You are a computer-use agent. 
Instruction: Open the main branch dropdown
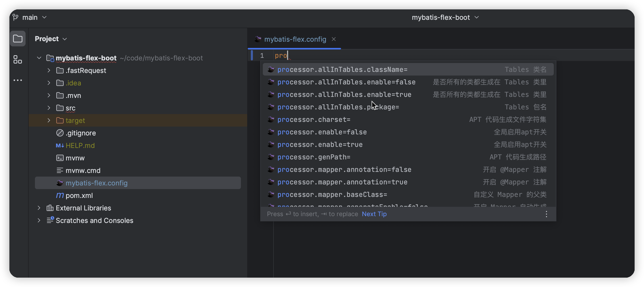click(34, 17)
